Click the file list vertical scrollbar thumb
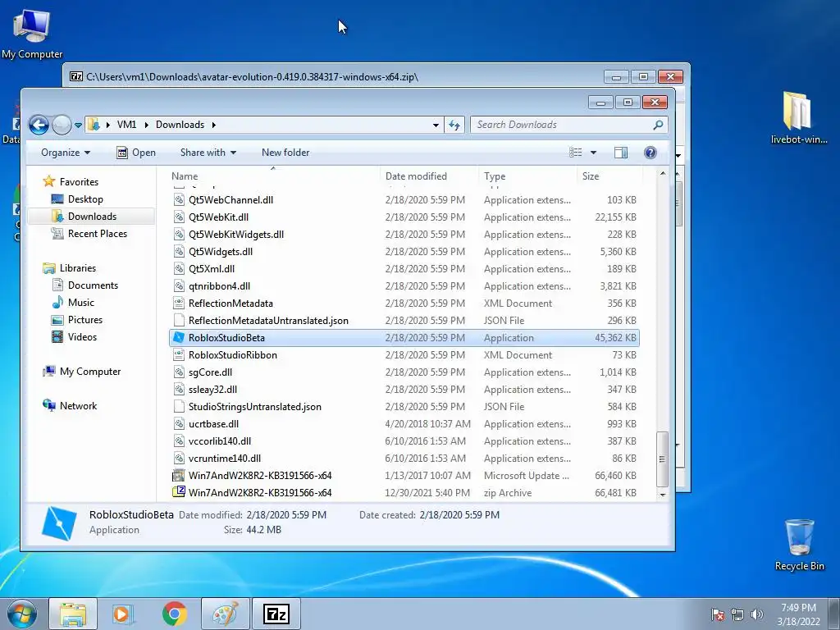Image resolution: width=840 pixels, height=630 pixels. (x=663, y=459)
